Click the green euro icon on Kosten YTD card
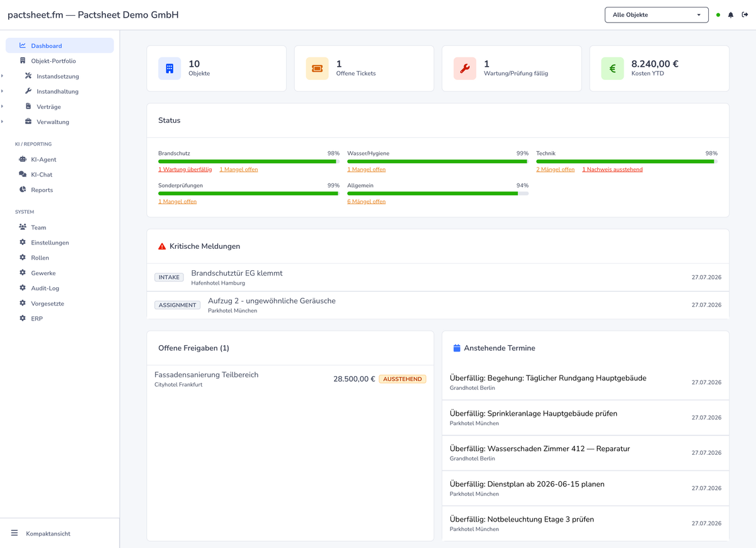This screenshot has height=548, width=756. (x=612, y=69)
